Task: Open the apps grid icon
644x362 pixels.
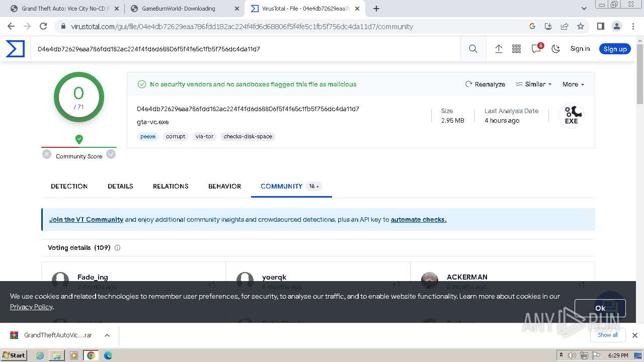Action: tap(516, 49)
